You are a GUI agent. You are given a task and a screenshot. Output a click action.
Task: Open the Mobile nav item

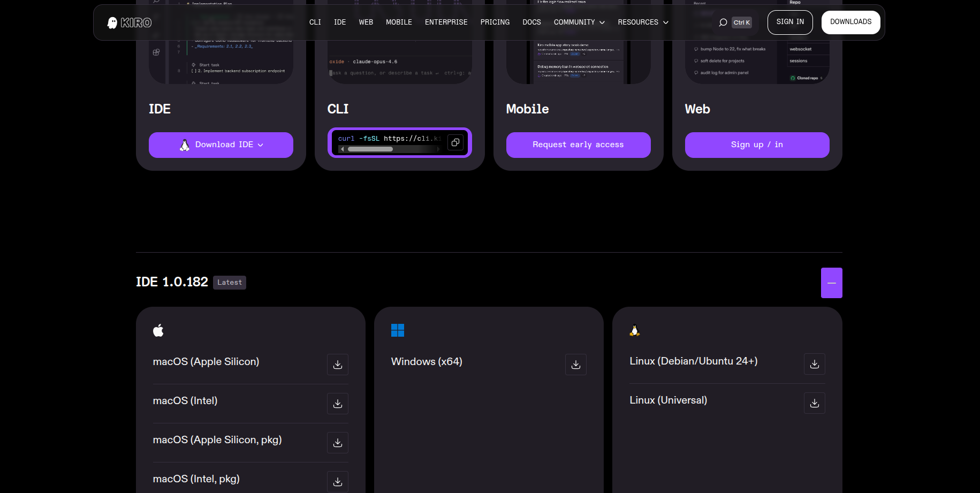pos(399,22)
